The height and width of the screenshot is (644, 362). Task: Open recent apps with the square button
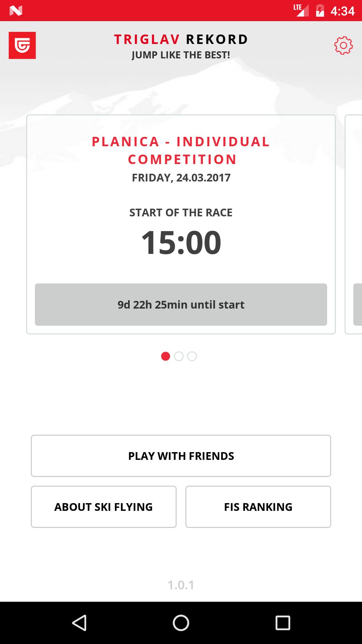283,623
